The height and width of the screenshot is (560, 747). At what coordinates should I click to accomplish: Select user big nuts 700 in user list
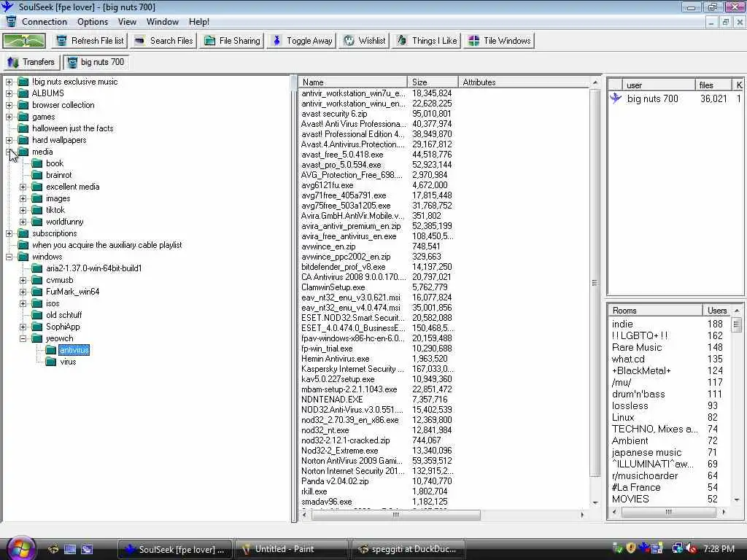(x=652, y=99)
